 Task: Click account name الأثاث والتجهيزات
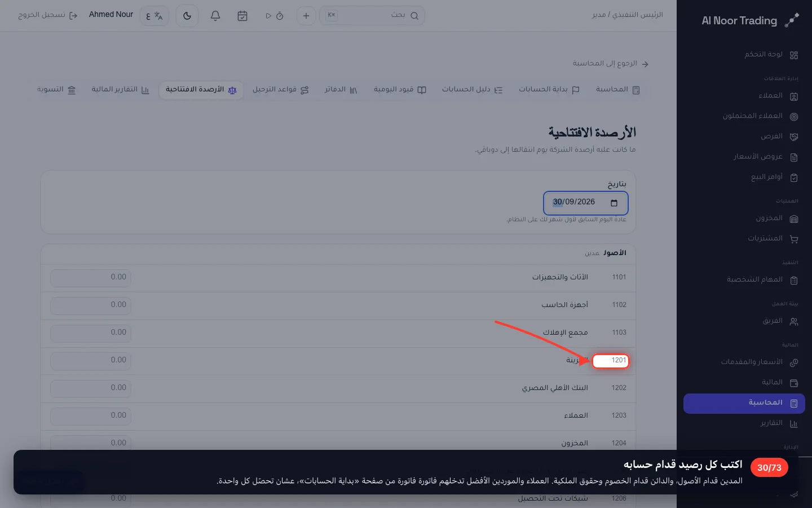click(560, 277)
